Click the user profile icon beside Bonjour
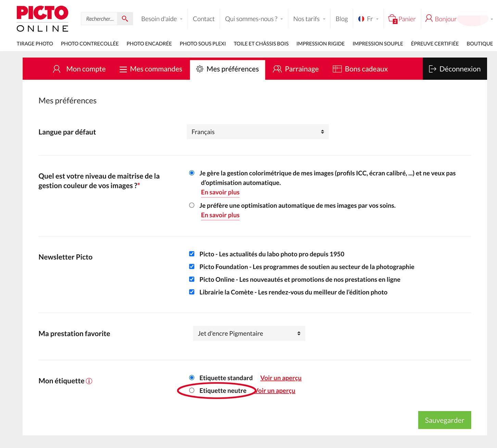 click(429, 18)
